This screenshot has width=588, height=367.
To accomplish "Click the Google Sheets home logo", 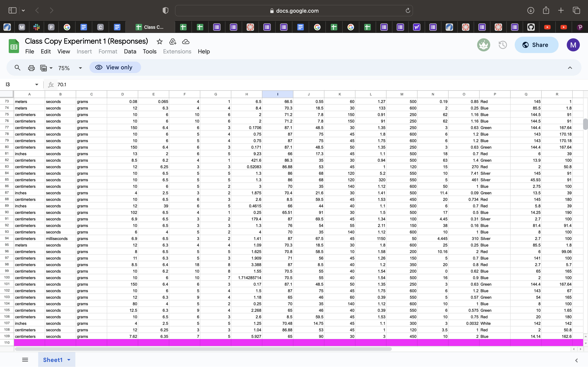I will [14, 46].
